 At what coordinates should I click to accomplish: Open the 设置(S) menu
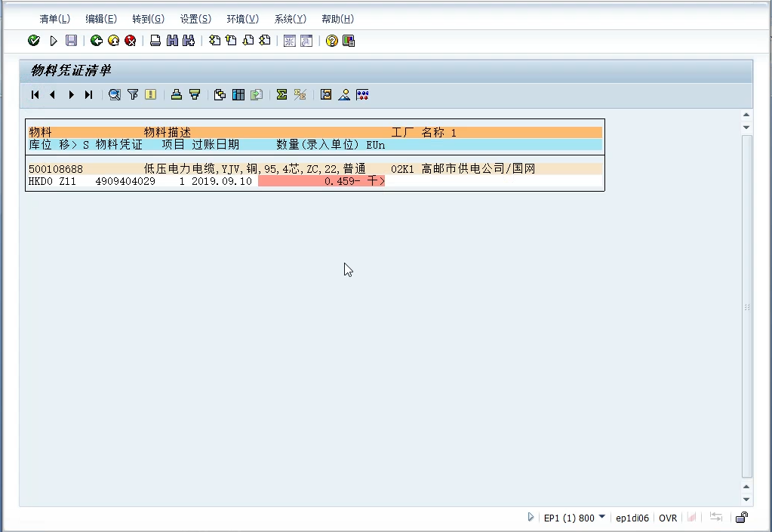(195, 19)
